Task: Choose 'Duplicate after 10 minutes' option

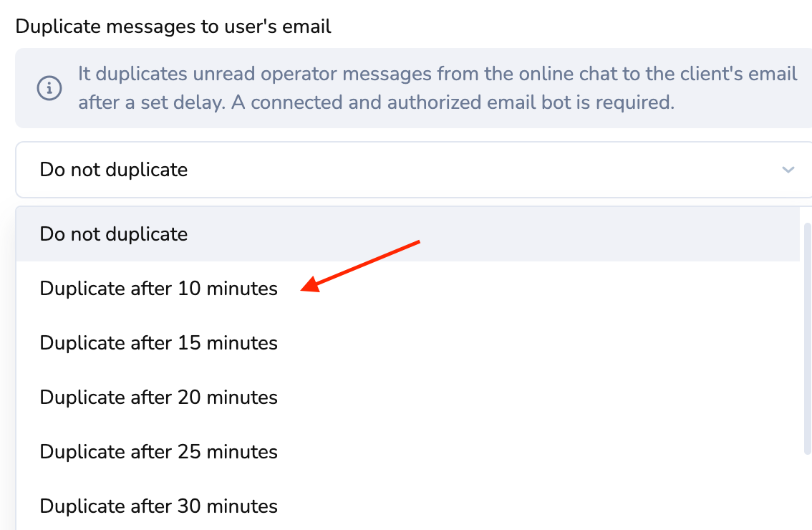Action: pyautogui.click(x=158, y=289)
